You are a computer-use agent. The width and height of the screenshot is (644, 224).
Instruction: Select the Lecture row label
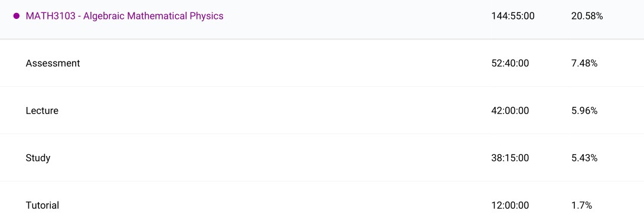pos(42,111)
